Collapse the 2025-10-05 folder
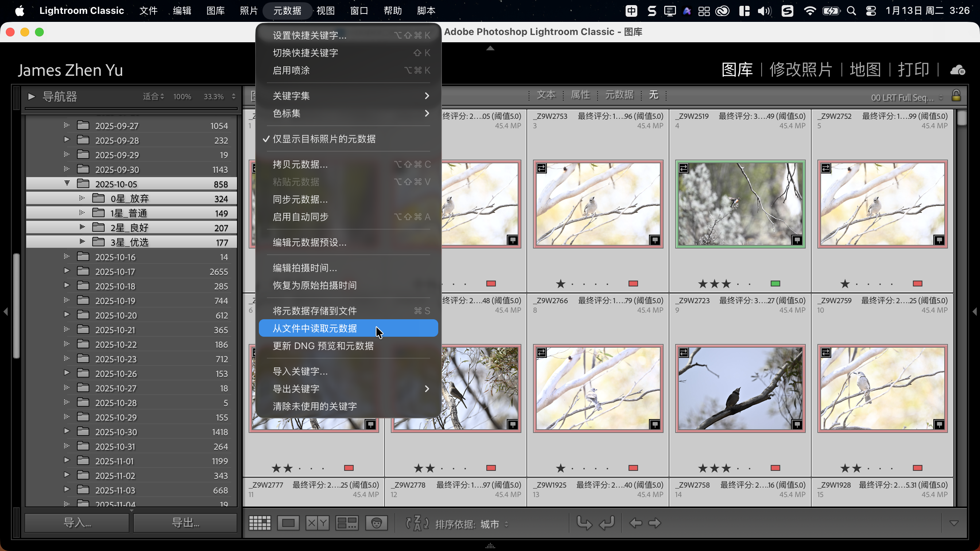 tap(67, 183)
